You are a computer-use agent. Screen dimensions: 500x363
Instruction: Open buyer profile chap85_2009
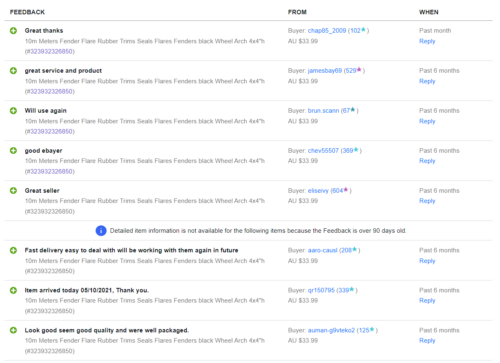point(327,31)
